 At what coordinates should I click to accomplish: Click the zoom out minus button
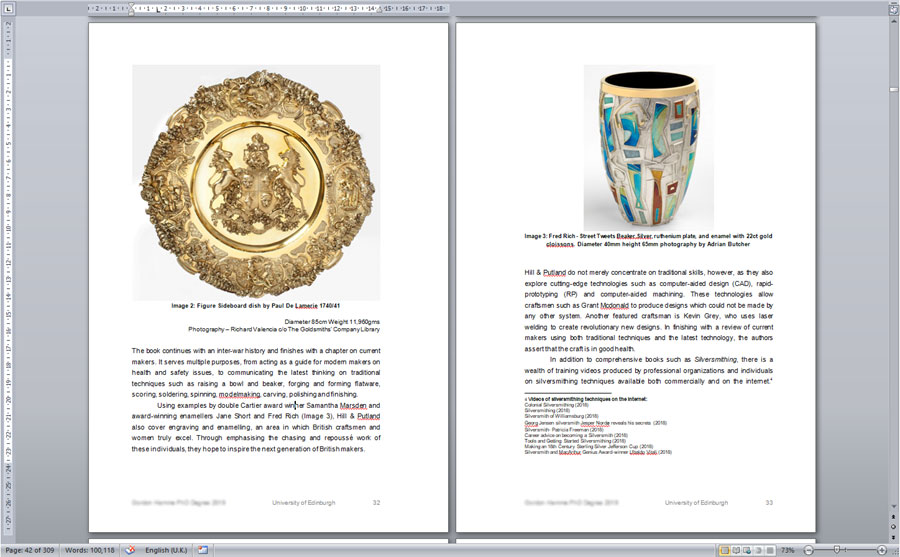(x=808, y=550)
